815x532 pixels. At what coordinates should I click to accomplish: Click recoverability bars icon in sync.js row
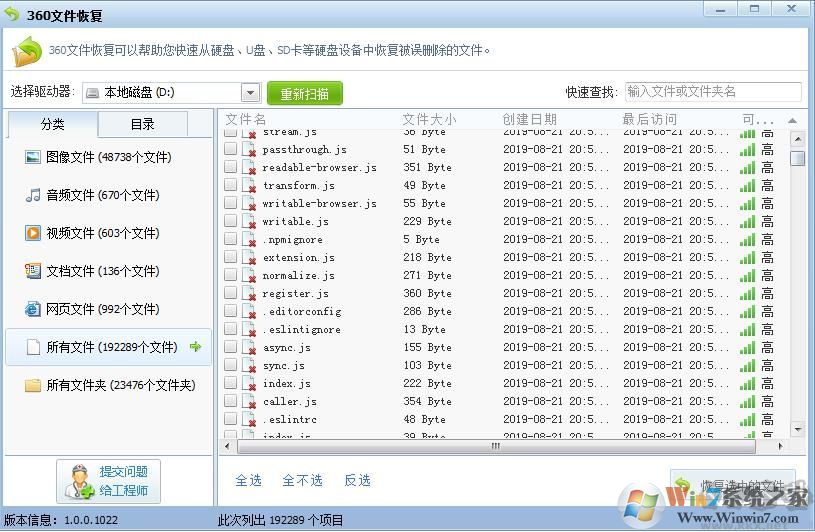point(747,366)
